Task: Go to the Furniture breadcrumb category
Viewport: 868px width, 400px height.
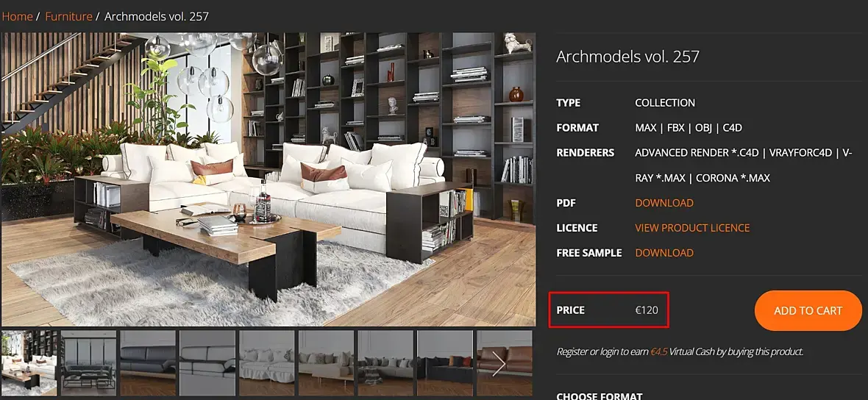Action: pos(68,17)
